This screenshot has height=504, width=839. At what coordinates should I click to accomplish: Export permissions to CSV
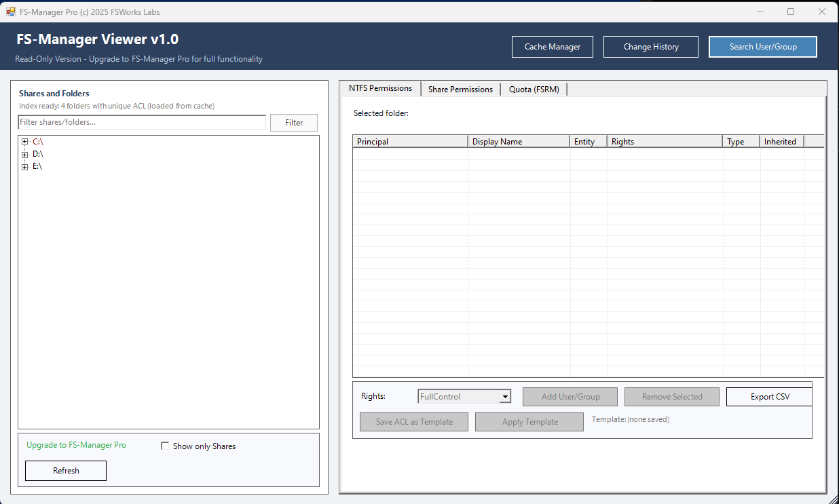point(768,396)
